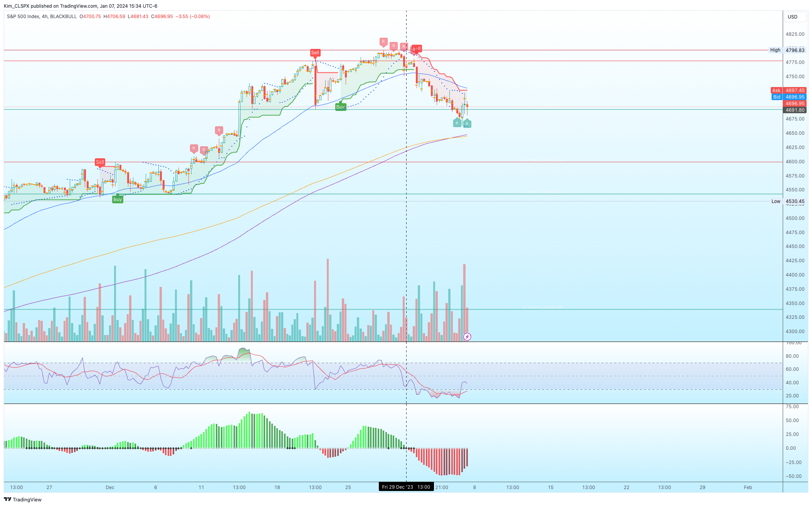Click the 4400.00 price axis label
Screen dimensions: 812x506
pyautogui.click(x=795, y=275)
